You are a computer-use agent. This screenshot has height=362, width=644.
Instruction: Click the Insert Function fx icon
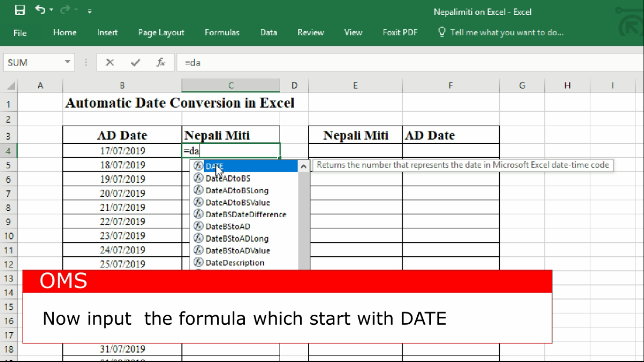point(160,62)
